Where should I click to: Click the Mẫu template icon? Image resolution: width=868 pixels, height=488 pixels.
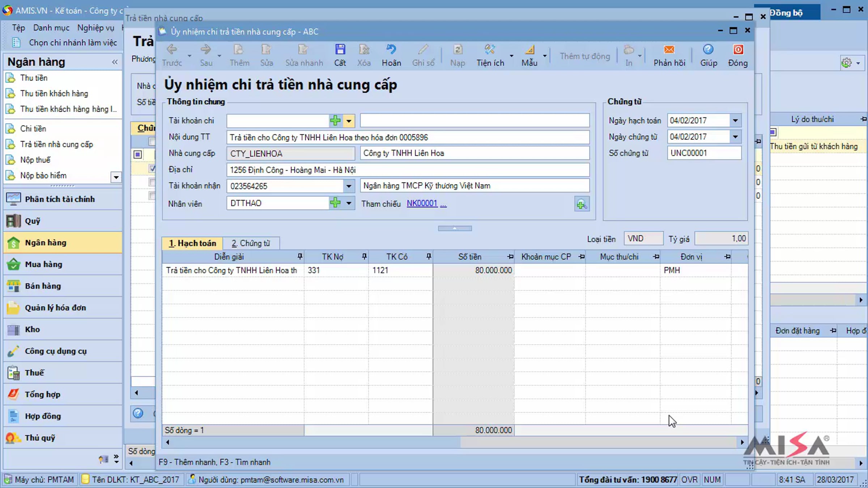click(x=529, y=50)
